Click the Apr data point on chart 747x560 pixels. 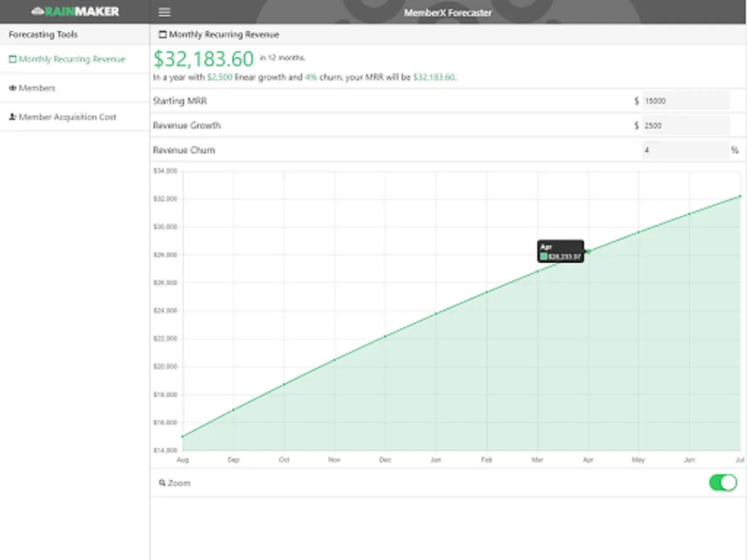point(588,251)
